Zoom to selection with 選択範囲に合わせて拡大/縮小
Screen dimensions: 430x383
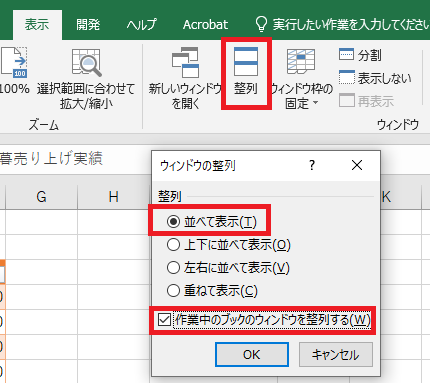pos(86,79)
